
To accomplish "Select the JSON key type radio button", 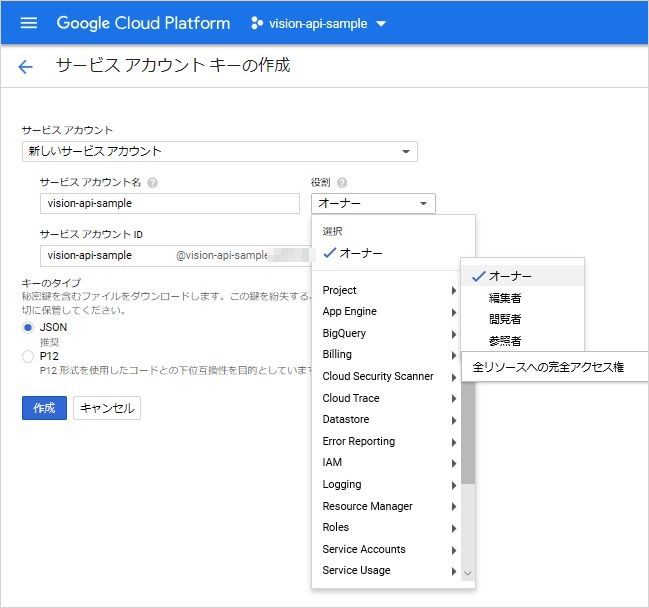I will coord(28,328).
